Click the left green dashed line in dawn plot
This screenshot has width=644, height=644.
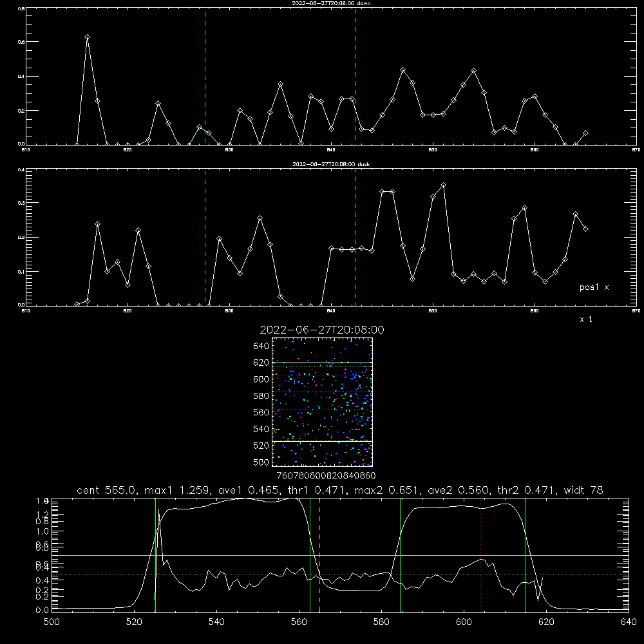205,76
